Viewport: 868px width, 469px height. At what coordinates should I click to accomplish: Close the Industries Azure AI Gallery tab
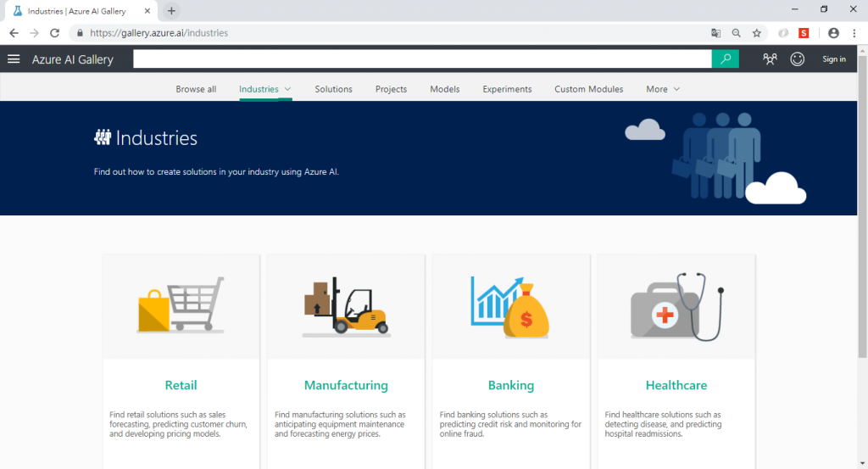tap(147, 10)
